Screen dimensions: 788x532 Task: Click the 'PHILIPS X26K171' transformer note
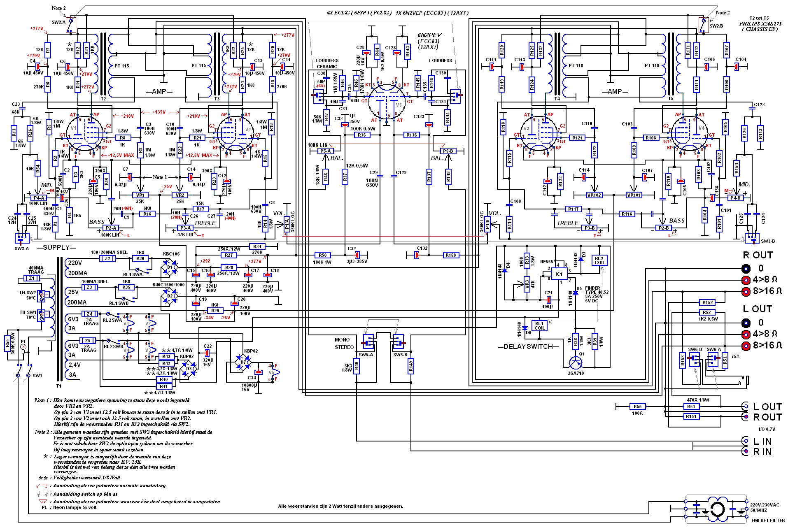[760, 24]
